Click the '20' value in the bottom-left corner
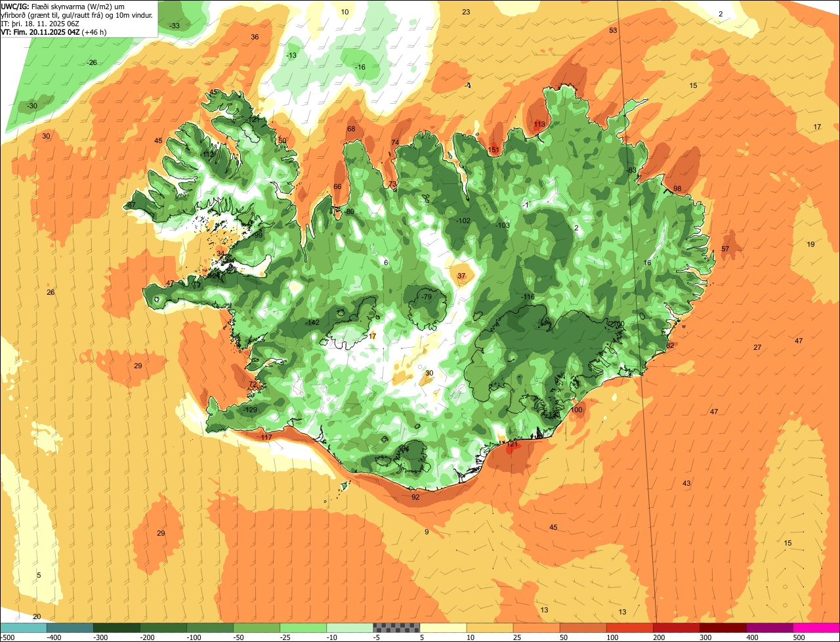Screen dimensions: 840x642 (x=37, y=616)
